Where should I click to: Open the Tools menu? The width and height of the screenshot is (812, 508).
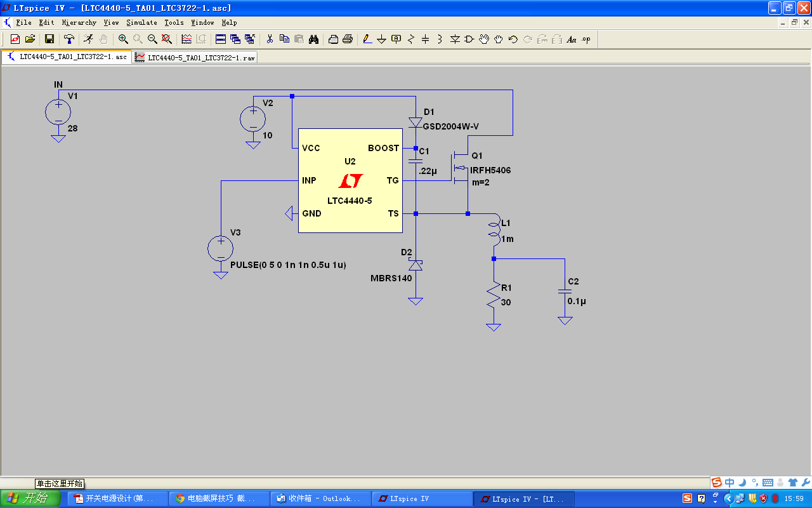(174, 22)
